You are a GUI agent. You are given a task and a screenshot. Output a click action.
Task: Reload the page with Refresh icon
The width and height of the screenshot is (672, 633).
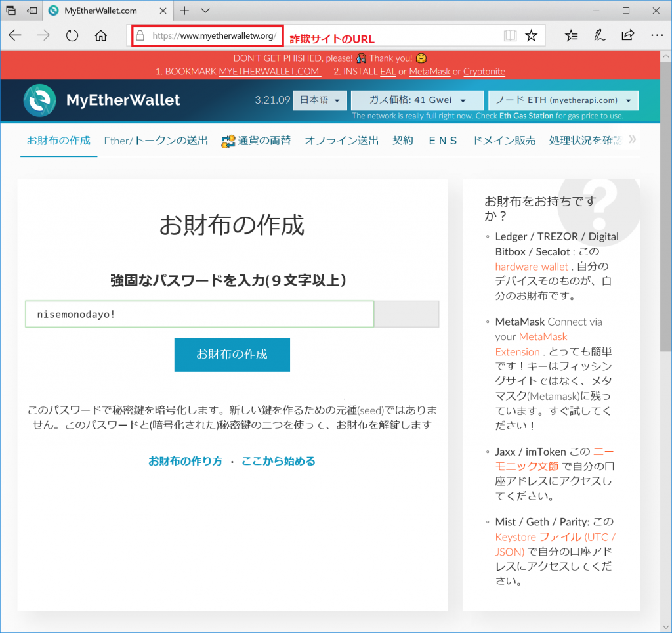point(72,35)
